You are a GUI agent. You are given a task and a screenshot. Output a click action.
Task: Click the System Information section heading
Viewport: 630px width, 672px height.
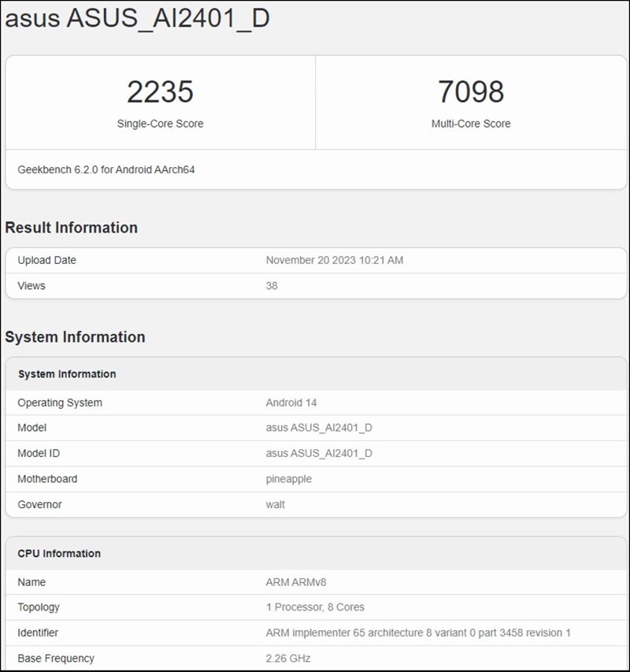click(x=75, y=336)
